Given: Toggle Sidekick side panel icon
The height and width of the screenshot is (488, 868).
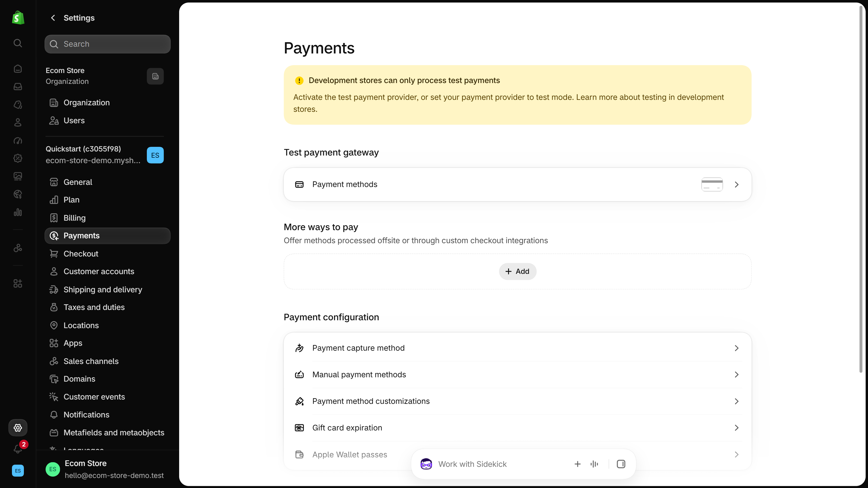Looking at the screenshot, I should tap(621, 464).
